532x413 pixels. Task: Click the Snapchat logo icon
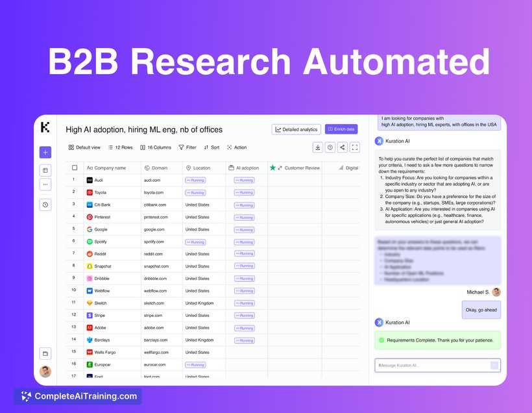(x=90, y=266)
